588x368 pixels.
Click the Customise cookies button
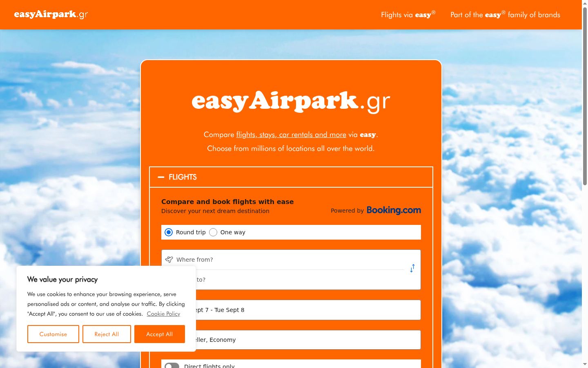[53, 334]
